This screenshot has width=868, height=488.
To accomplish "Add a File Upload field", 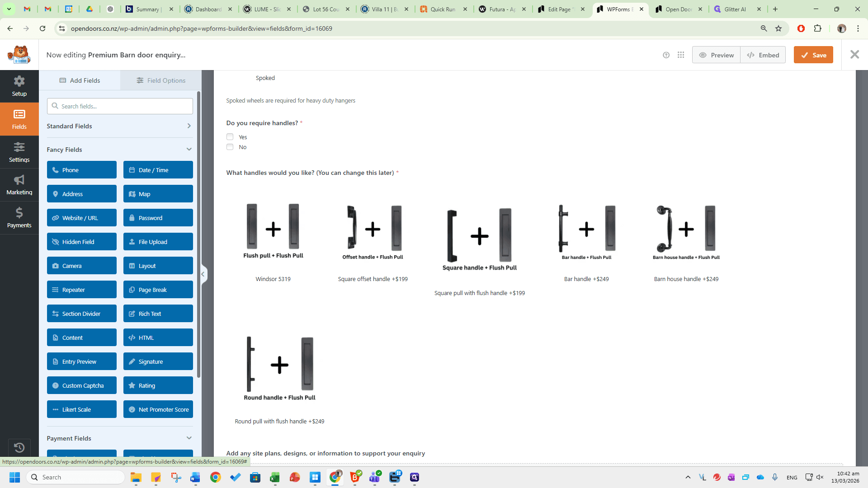I will click(158, 242).
